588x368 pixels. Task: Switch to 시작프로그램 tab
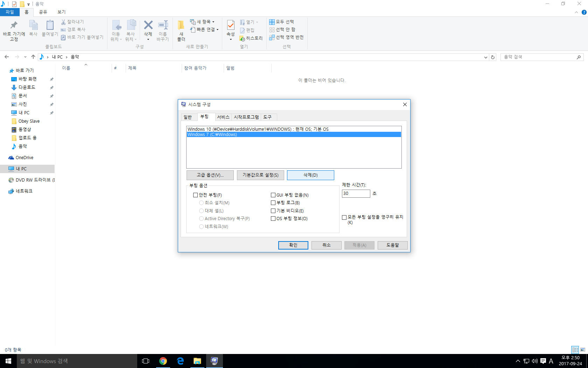click(246, 117)
